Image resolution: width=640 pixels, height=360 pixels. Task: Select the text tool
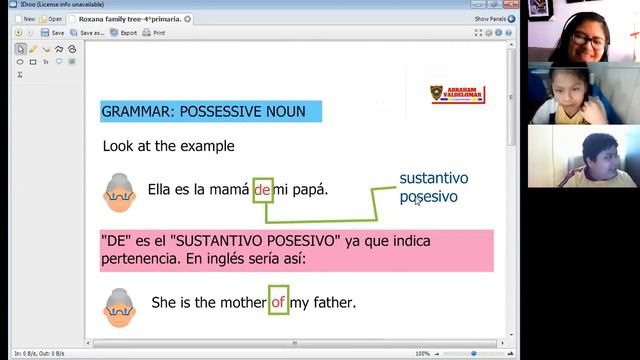(x=46, y=62)
